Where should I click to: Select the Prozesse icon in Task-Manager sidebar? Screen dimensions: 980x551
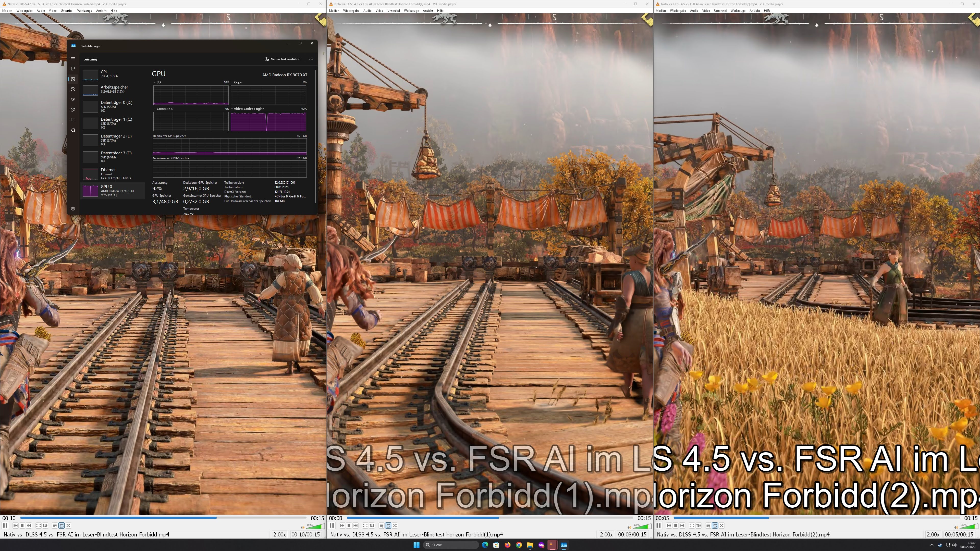73,69
